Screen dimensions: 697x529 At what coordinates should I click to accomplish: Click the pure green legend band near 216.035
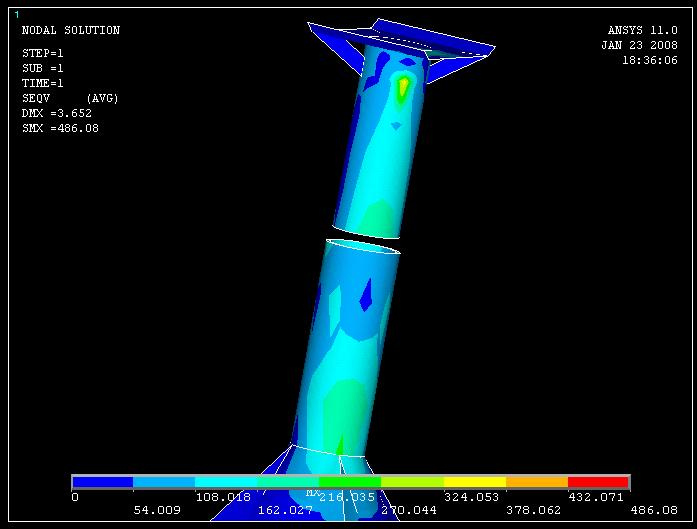(x=350, y=482)
